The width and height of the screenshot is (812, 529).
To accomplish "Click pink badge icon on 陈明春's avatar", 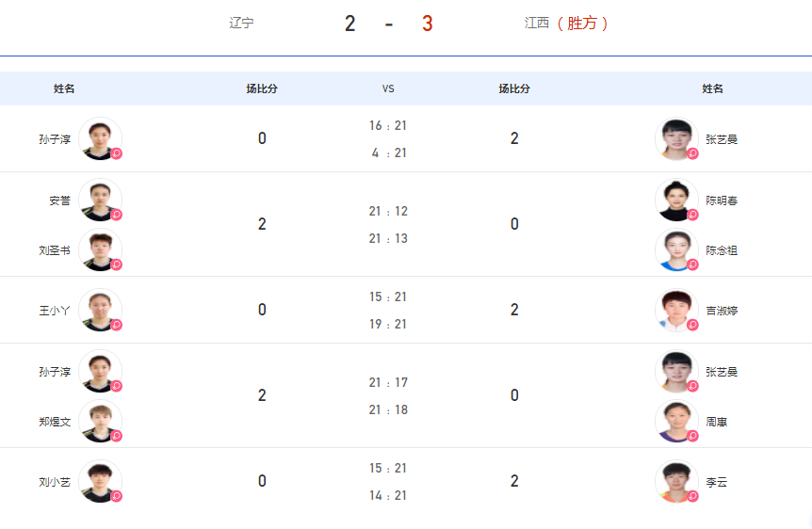I will pyautogui.click(x=692, y=215).
